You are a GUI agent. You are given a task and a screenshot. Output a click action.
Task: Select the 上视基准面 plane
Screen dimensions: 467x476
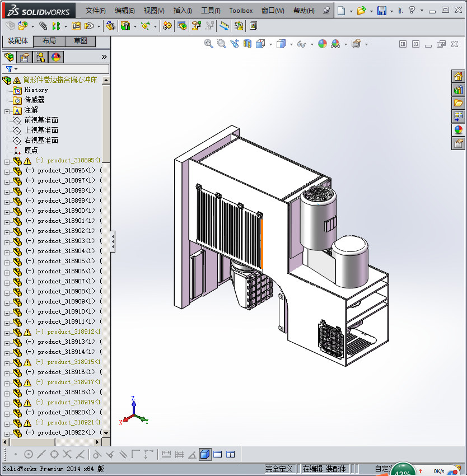click(41, 130)
